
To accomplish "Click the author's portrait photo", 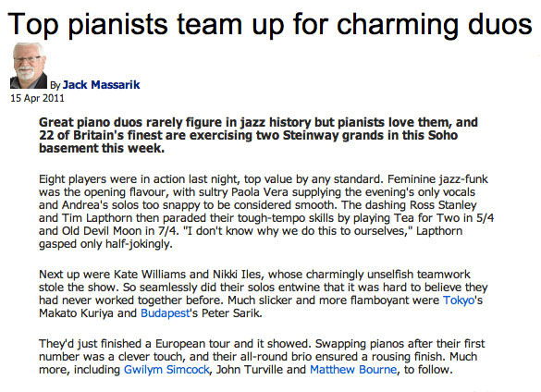I will [29, 66].
